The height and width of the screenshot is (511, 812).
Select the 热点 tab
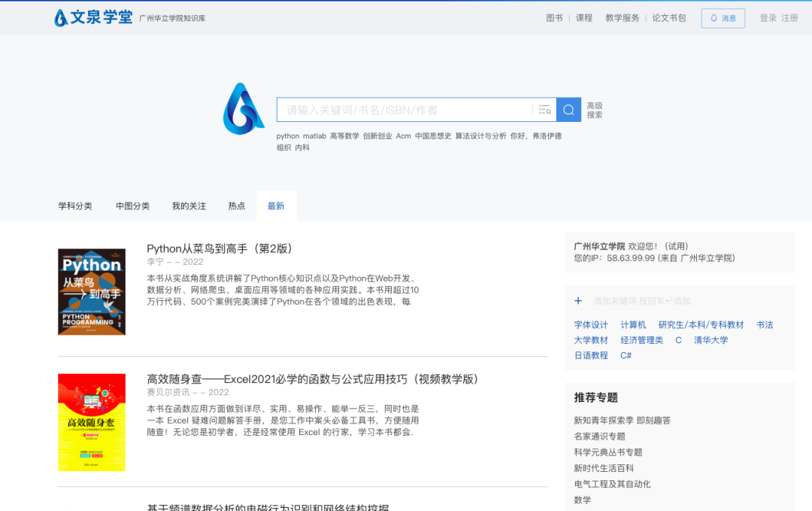click(237, 206)
